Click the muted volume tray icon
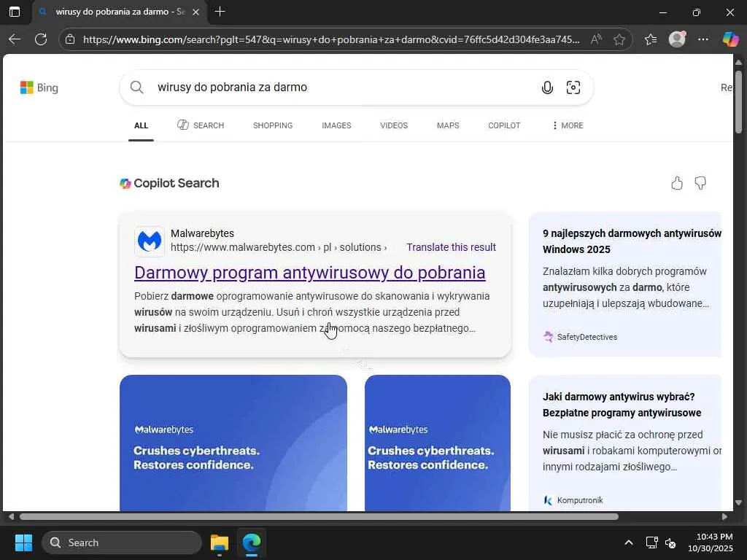Image resolution: width=747 pixels, height=560 pixels. [x=670, y=543]
